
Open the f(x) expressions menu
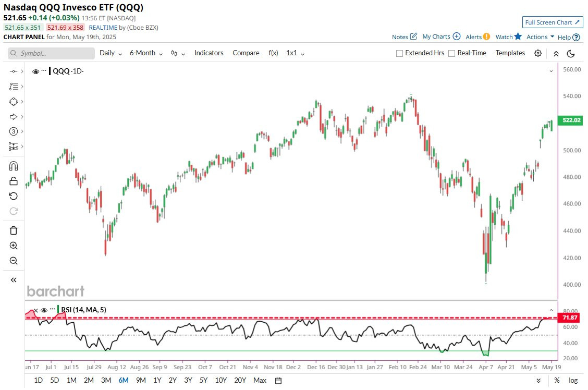(273, 53)
